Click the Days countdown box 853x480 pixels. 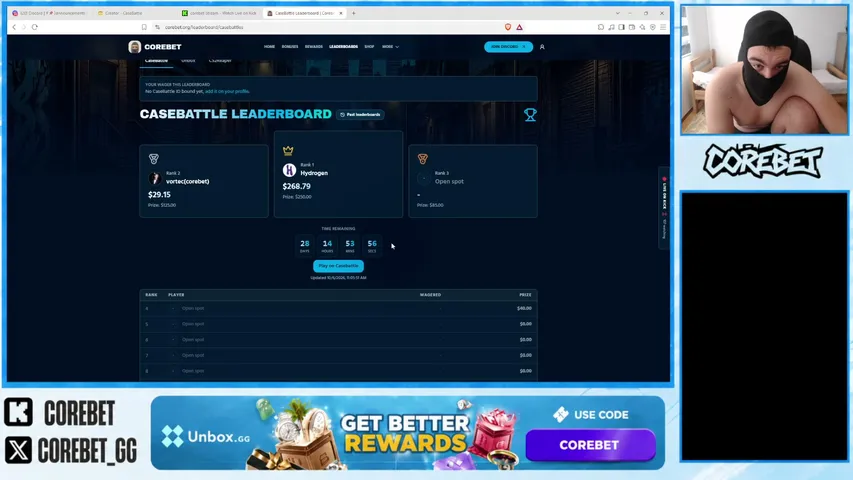pos(305,245)
